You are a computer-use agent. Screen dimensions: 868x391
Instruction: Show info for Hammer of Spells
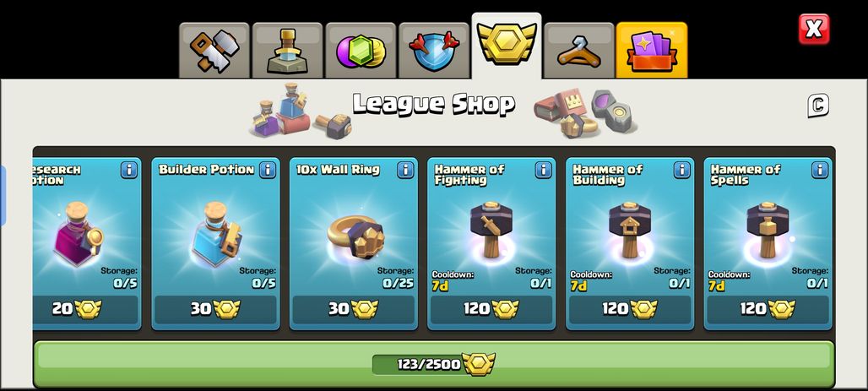pos(820,170)
